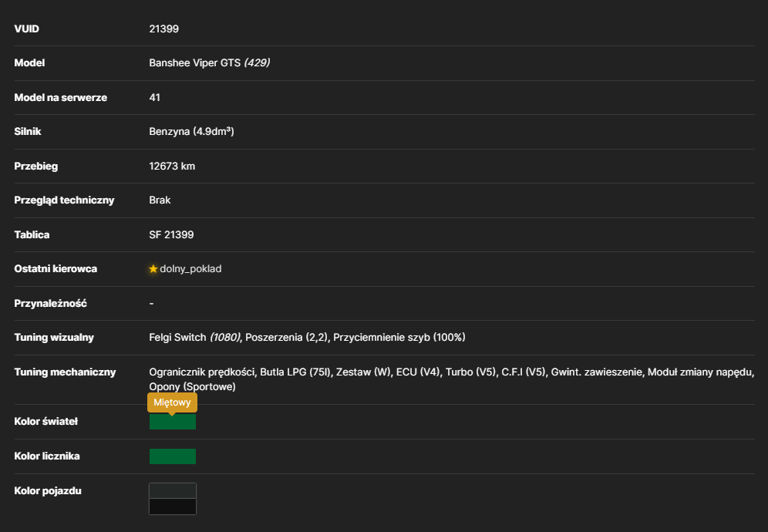Click the Turbo (V5) entry
This screenshot has height=532, width=768.
pyautogui.click(x=470, y=372)
